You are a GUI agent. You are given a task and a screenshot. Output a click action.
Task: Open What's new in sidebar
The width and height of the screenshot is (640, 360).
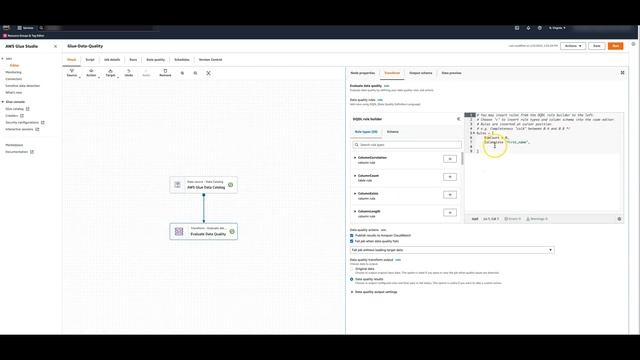pyautogui.click(x=13, y=92)
